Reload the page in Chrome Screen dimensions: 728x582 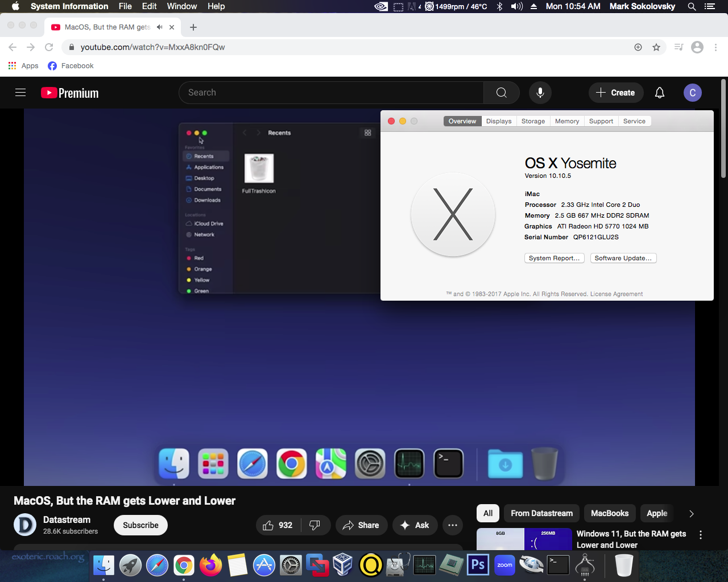(49, 47)
